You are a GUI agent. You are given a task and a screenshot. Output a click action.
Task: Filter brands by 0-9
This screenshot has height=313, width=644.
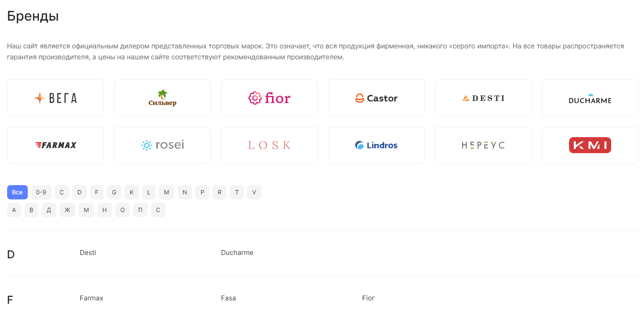tap(41, 192)
